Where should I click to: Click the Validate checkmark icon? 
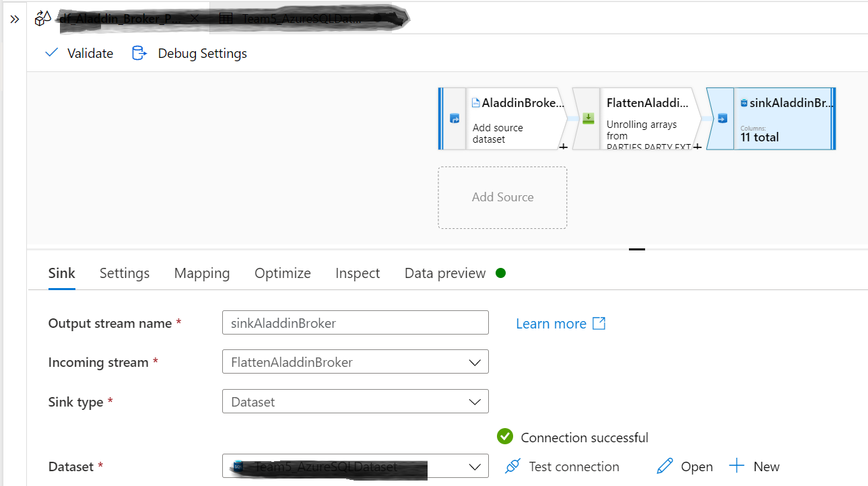(x=52, y=53)
